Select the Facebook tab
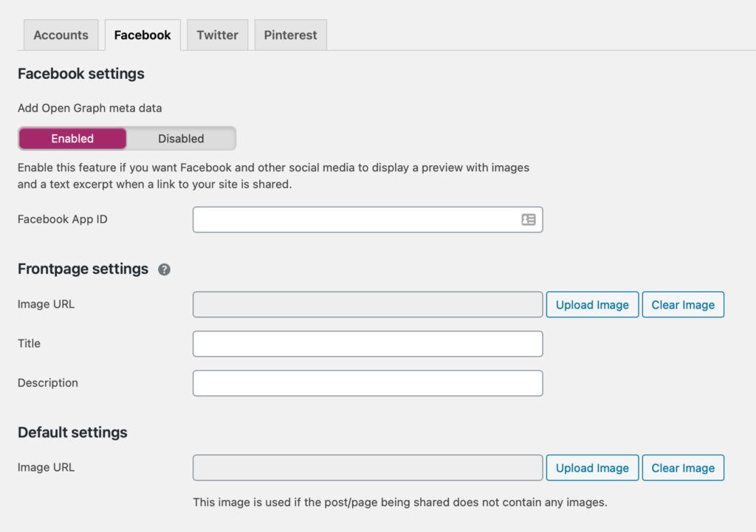The width and height of the screenshot is (756, 532). (x=142, y=35)
